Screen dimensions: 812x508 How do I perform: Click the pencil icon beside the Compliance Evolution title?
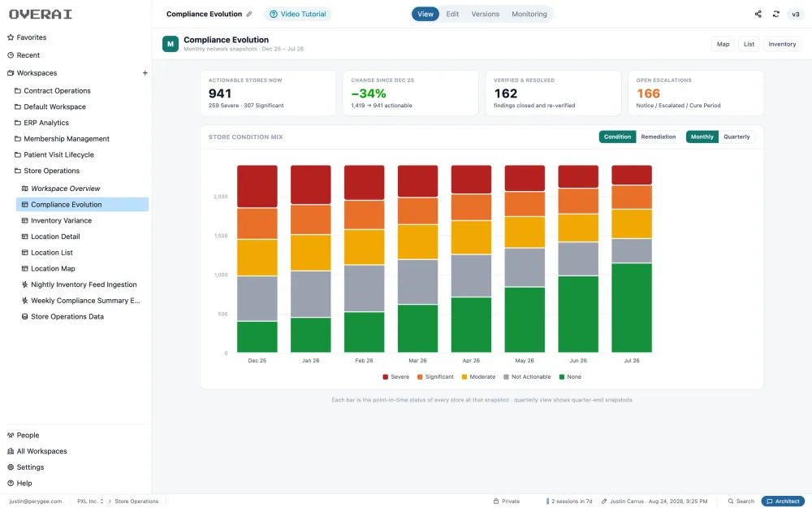pos(249,14)
